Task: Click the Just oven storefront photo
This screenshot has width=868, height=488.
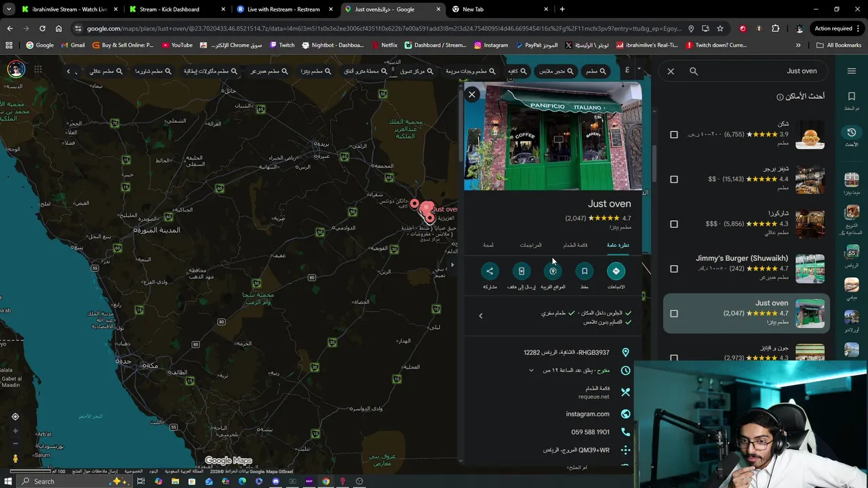Action: coord(553,137)
